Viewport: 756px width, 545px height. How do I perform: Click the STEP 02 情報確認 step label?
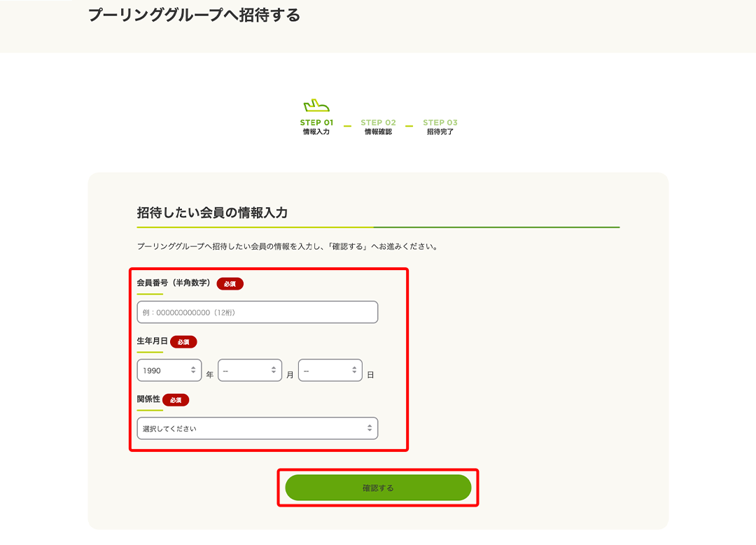pos(378,127)
